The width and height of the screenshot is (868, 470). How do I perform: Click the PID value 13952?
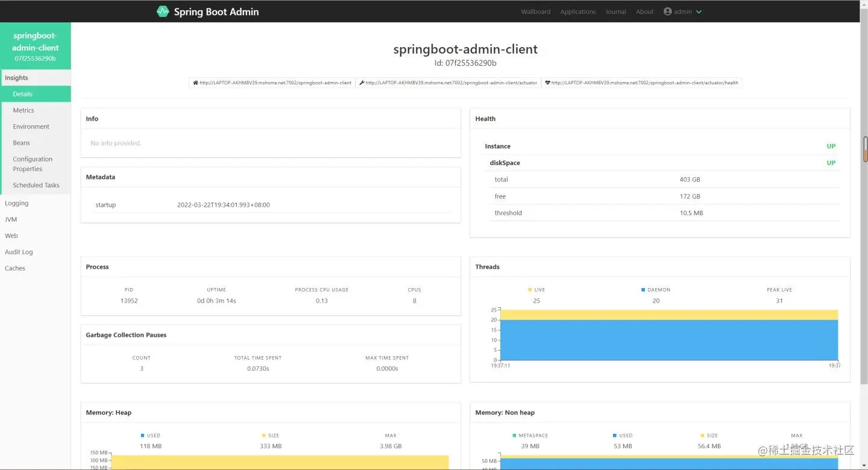click(129, 301)
